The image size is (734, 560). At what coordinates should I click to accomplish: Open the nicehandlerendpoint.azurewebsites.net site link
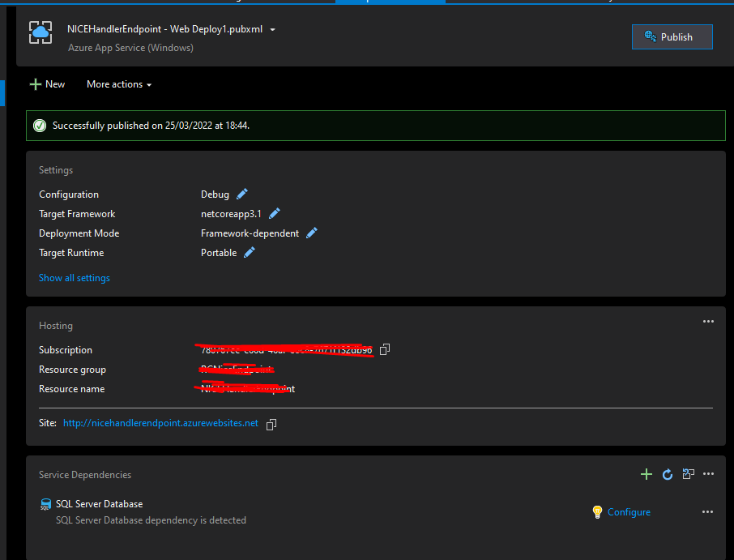160,423
